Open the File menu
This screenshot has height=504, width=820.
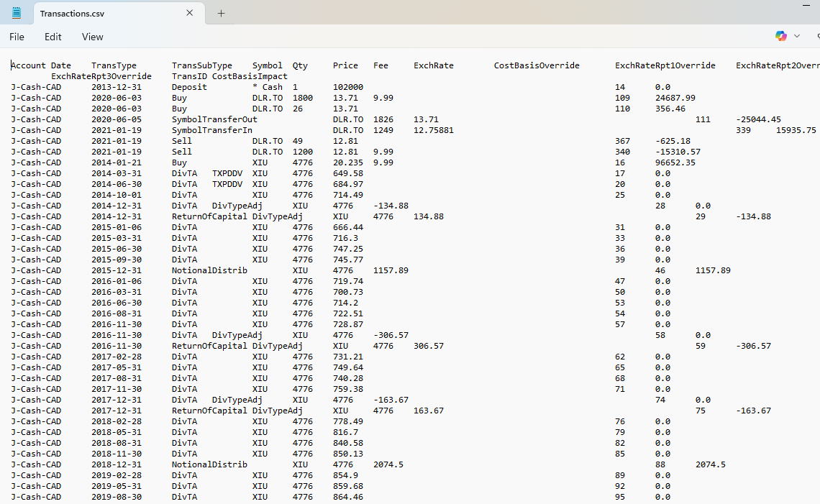click(x=17, y=37)
